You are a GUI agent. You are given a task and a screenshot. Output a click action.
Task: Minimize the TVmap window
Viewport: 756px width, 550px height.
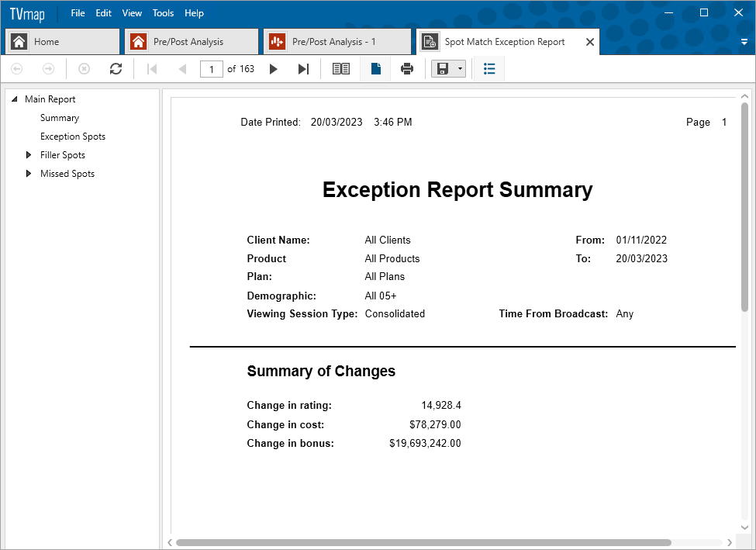[668, 13]
